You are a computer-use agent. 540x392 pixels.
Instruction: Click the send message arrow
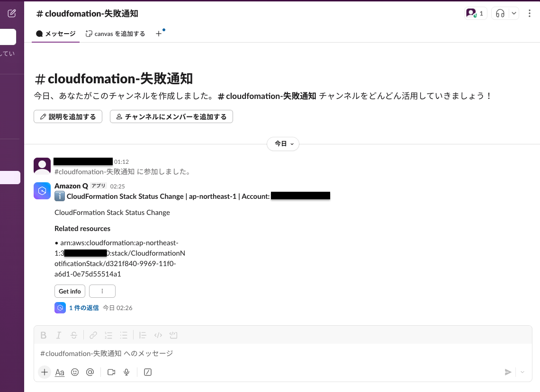508,372
